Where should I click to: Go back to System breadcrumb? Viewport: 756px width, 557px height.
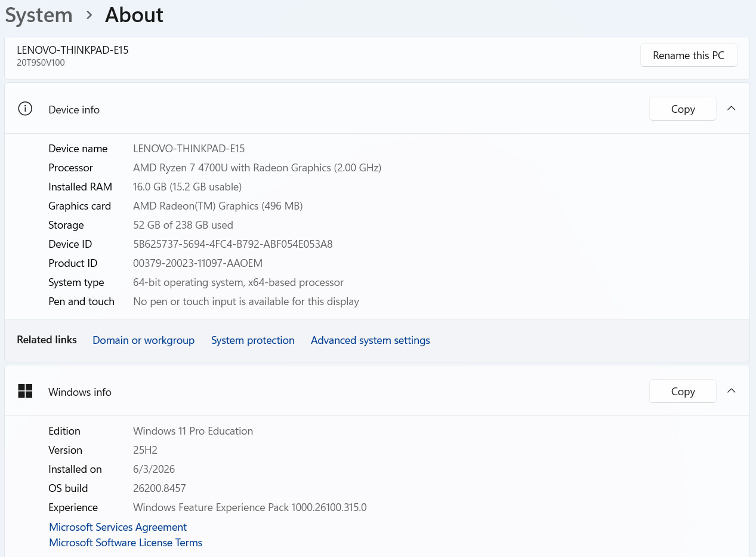(39, 15)
